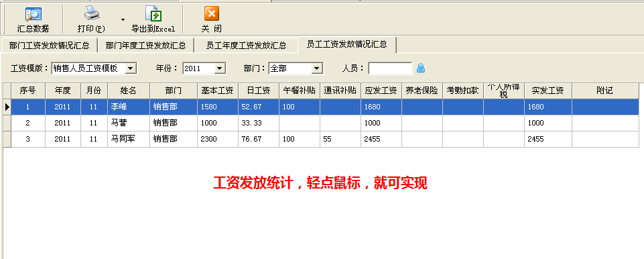
Task: Select the 员工年度工资发放汇总 tab
Action: point(246,45)
